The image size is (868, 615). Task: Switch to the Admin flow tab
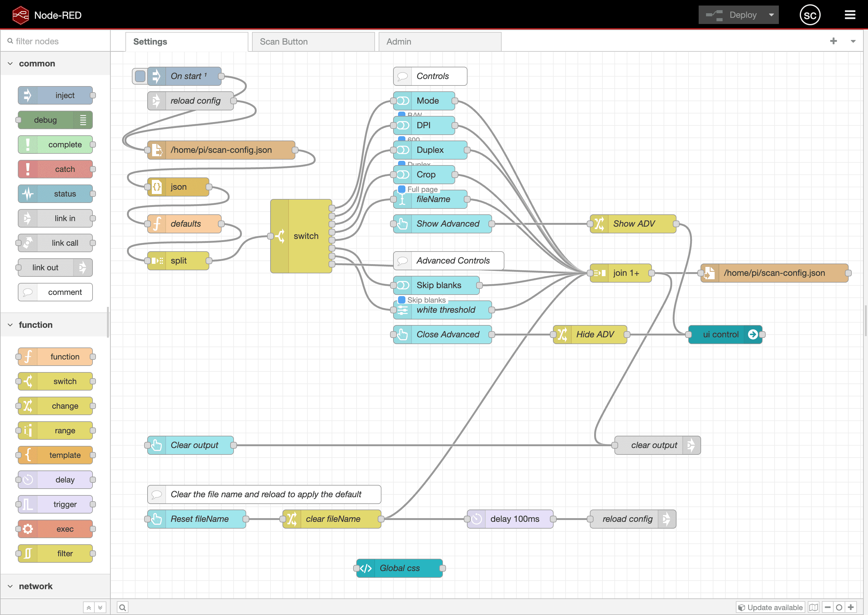440,42
